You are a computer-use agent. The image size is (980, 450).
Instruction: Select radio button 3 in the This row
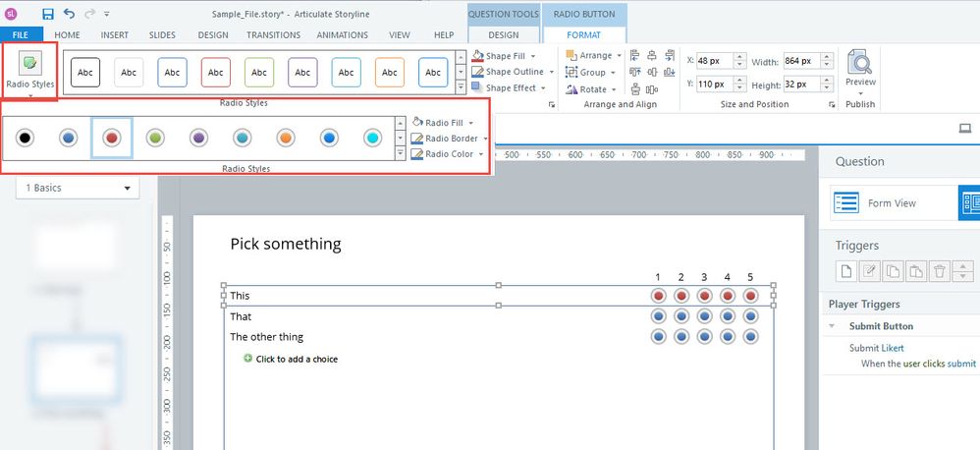pos(704,296)
